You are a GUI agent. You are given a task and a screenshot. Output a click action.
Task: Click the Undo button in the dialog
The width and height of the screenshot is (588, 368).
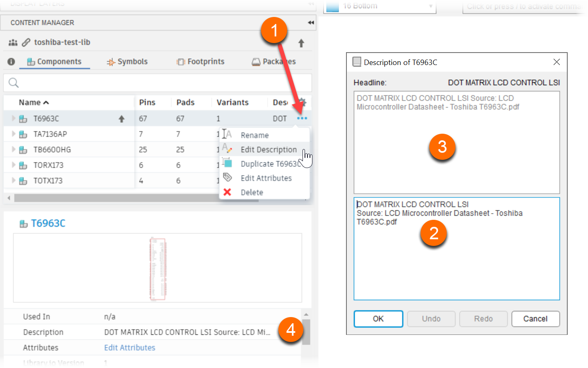pyautogui.click(x=431, y=319)
